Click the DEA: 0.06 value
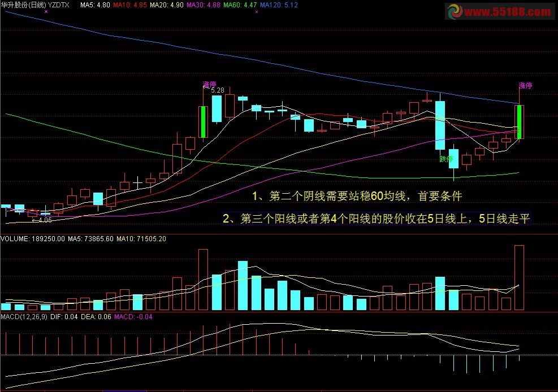The image size is (558, 392). (96, 317)
